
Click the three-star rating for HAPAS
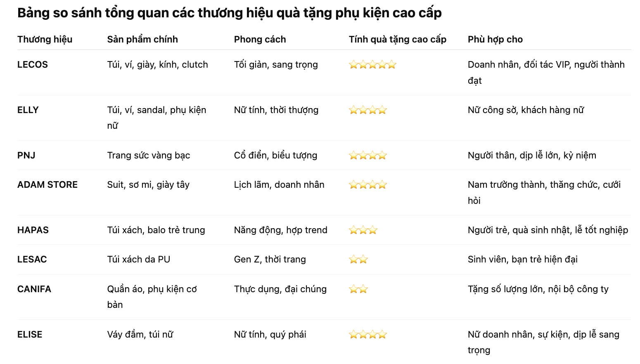pos(363,230)
